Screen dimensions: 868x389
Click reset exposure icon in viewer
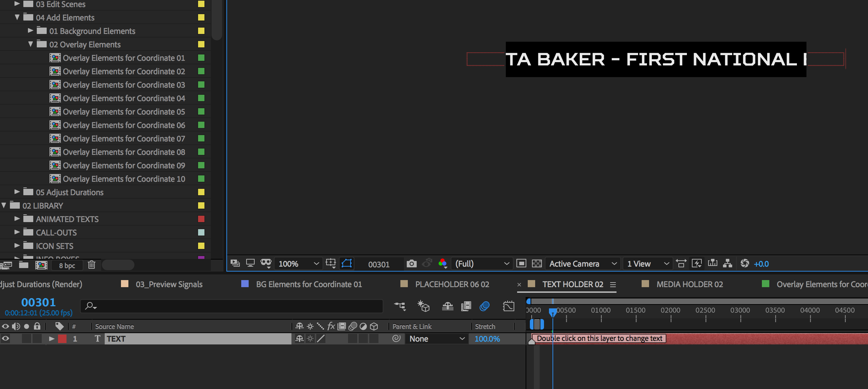[745, 264]
